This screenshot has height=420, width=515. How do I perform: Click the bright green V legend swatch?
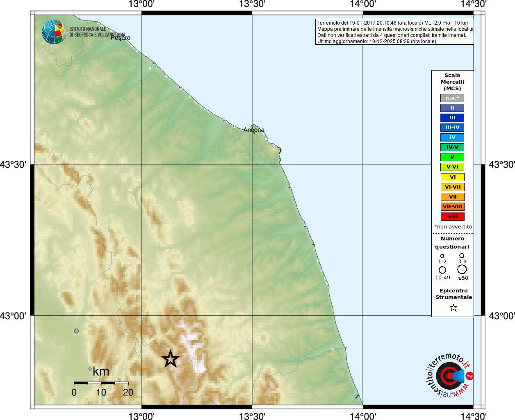[x=452, y=157]
